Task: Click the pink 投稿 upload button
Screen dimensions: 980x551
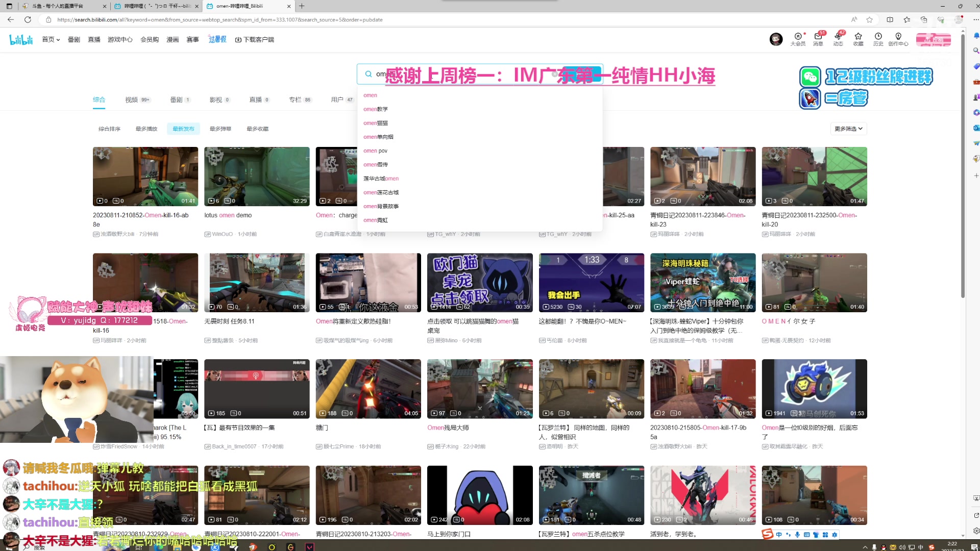Action: coord(933,39)
